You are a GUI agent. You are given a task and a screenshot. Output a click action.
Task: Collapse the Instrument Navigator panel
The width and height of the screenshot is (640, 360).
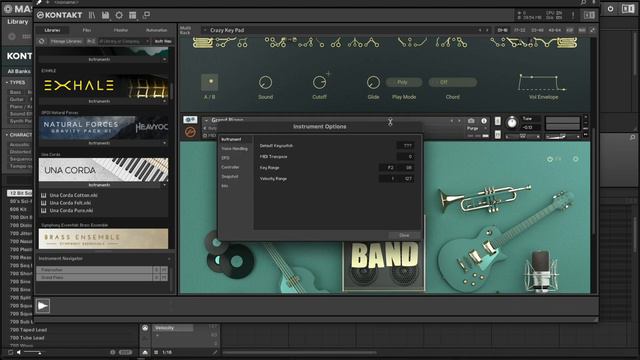pos(169,259)
